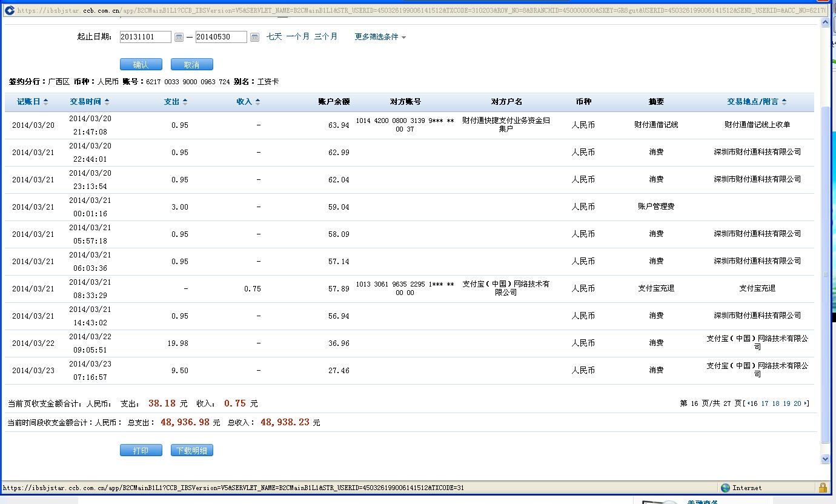Click the Internet zone globe icon
Viewport: 836px width, 504px height.
tap(725, 488)
